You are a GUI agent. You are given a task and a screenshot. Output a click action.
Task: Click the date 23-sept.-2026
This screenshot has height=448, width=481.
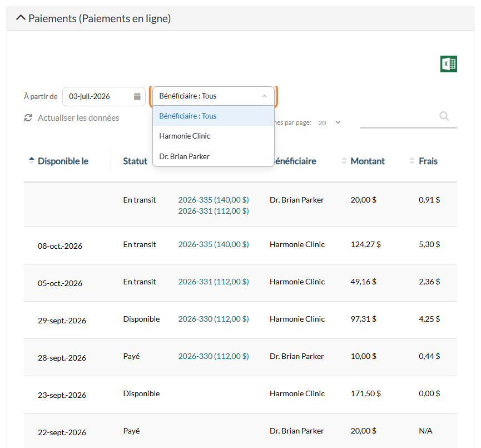click(62, 395)
